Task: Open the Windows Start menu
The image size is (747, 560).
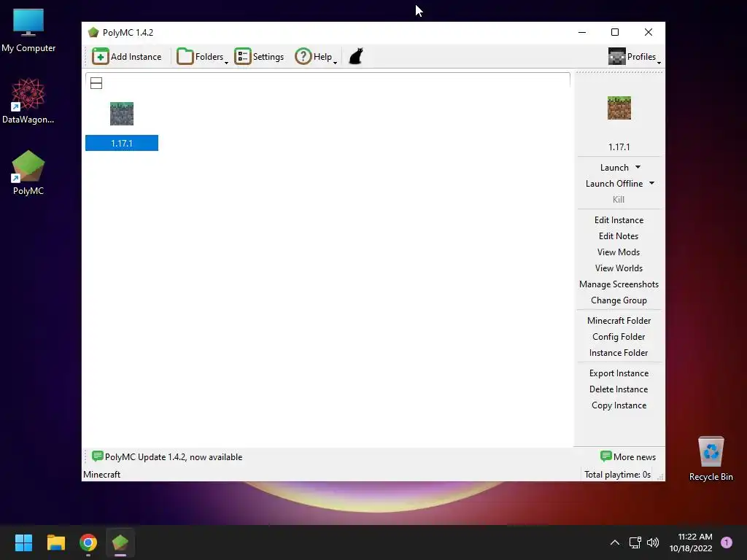Action: [23, 542]
